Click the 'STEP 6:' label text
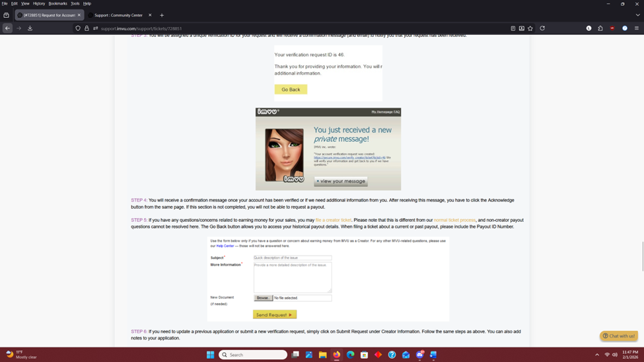 coord(139,332)
